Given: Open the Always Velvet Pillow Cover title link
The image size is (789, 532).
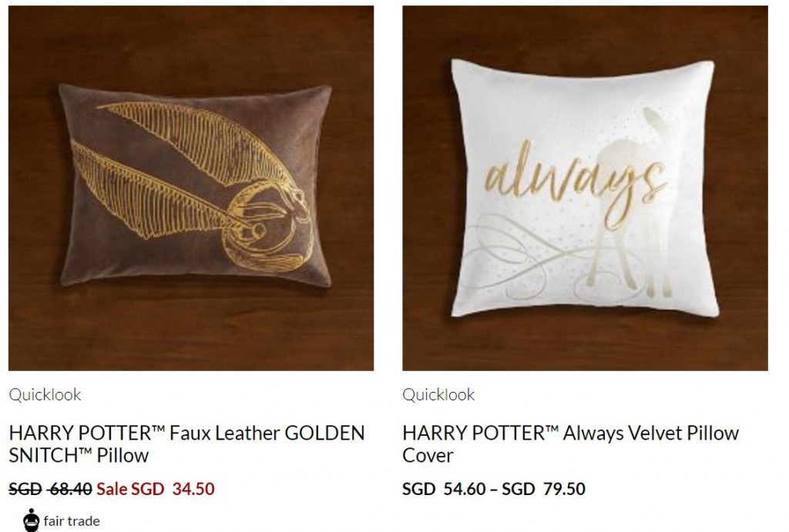Looking at the screenshot, I should (571, 444).
